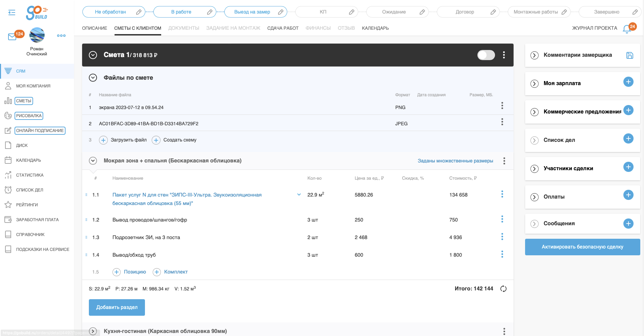The width and height of the screenshot is (644, 336).
Task: Open CRM in the sidebar
Action: pos(37,71)
